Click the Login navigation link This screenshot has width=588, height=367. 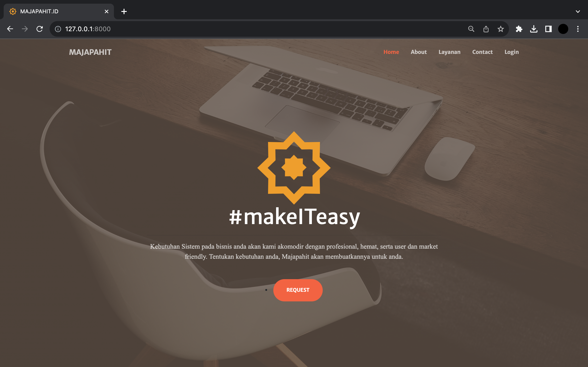(512, 52)
